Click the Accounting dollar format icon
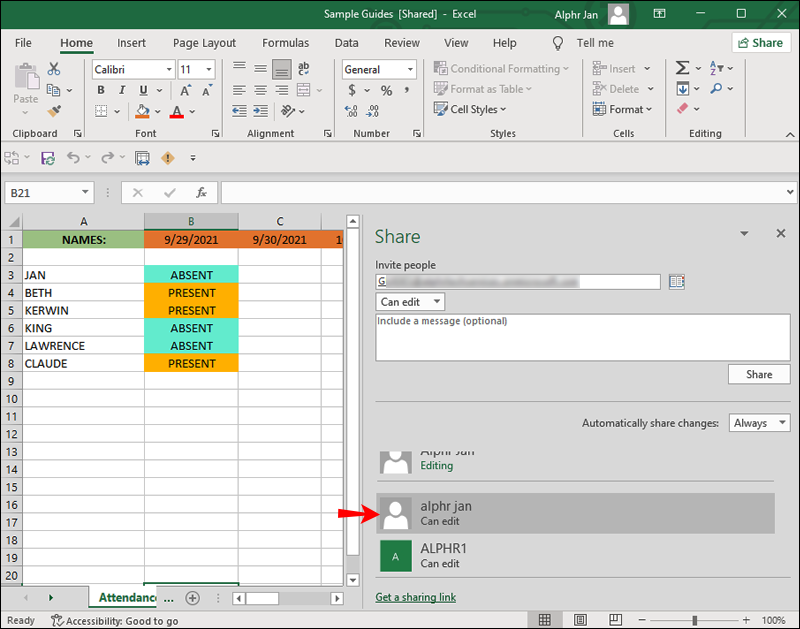Image resolution: width=800 pixels, height=629 pixels. pyautogui.click(x=352, y=90)
